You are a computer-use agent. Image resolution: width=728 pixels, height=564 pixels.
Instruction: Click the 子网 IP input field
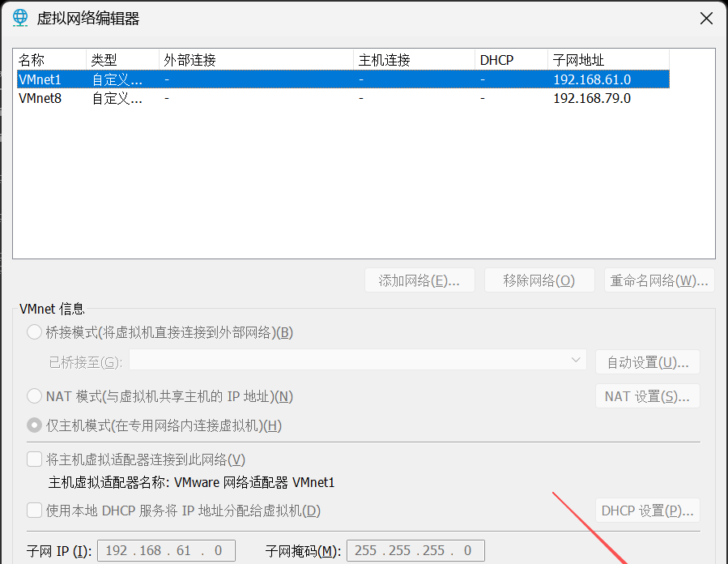[x=166, y=550]
